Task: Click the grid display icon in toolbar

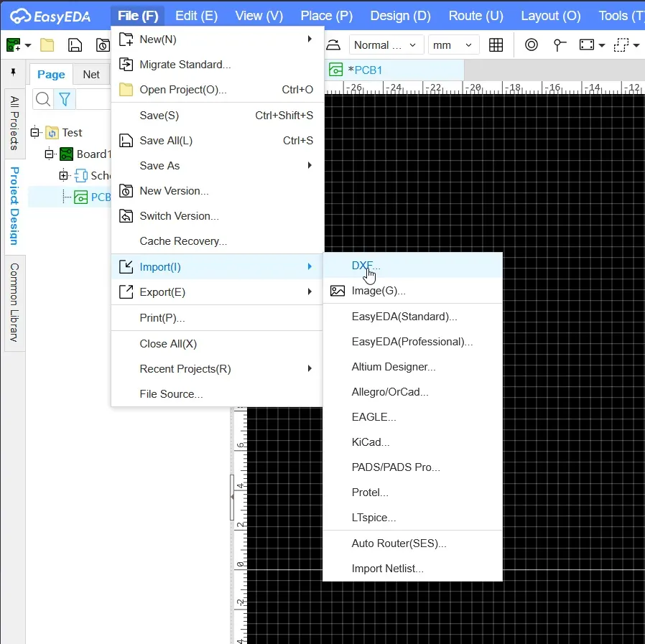Action: point(496,45)
